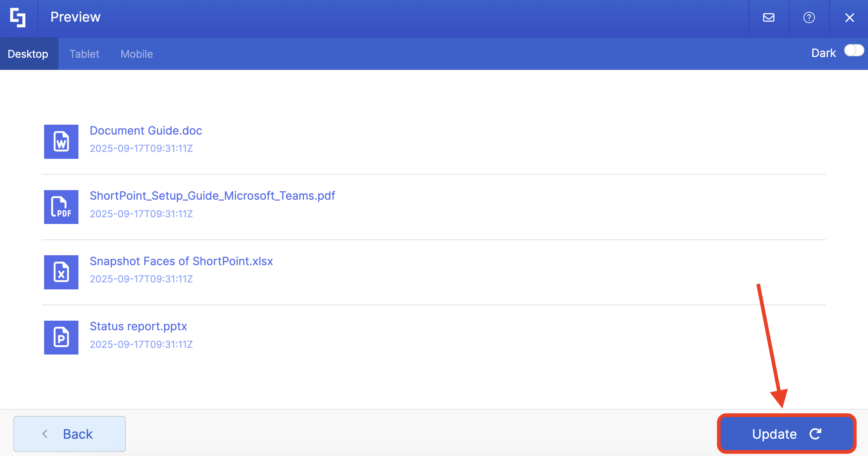The image size is (868, 456).
Task: Click the PowerPoint file icon
Action: coord(61,337)
